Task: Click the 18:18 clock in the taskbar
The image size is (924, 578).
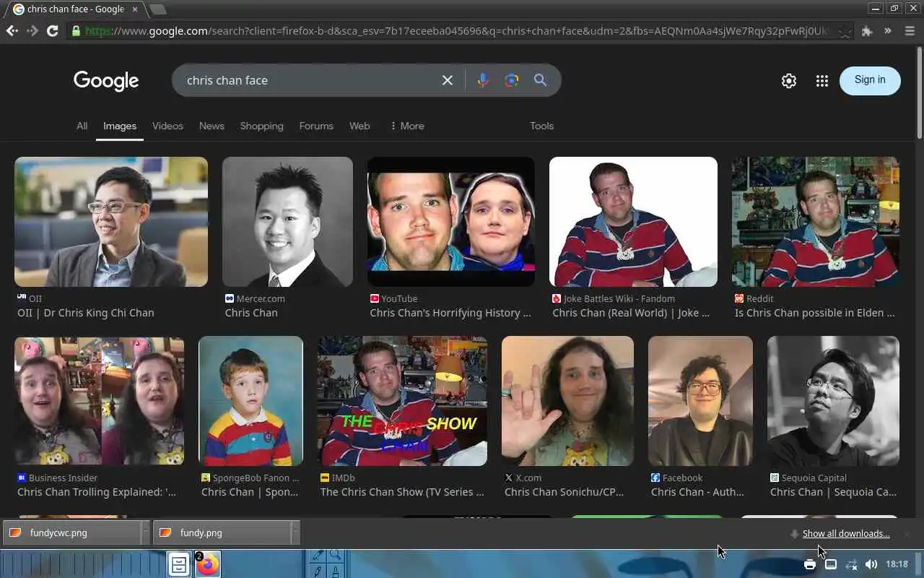Action: tap(897, 564)
